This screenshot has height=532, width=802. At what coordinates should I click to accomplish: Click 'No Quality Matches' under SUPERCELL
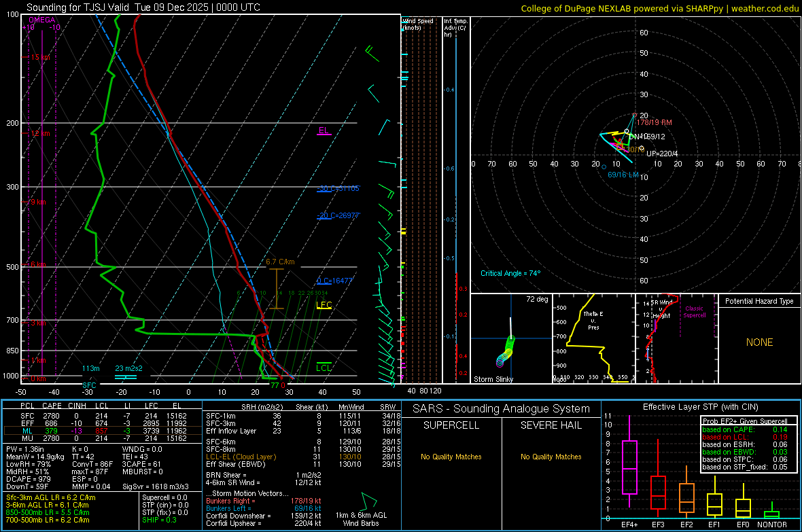451,457
